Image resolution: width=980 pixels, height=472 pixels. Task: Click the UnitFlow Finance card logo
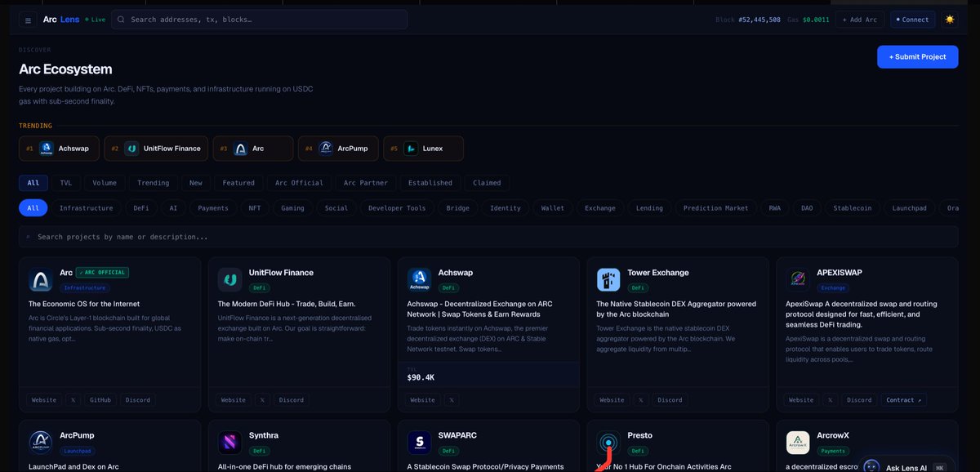coord(230,280)
